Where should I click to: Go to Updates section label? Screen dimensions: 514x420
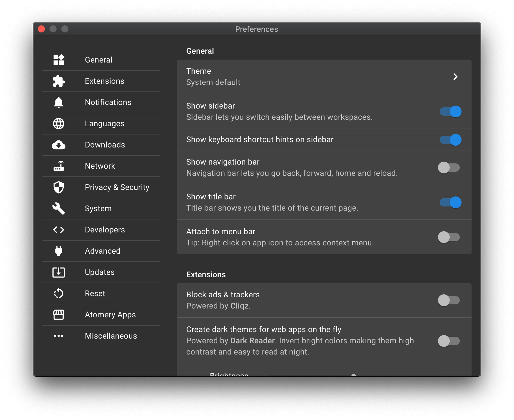pos(100,272)
